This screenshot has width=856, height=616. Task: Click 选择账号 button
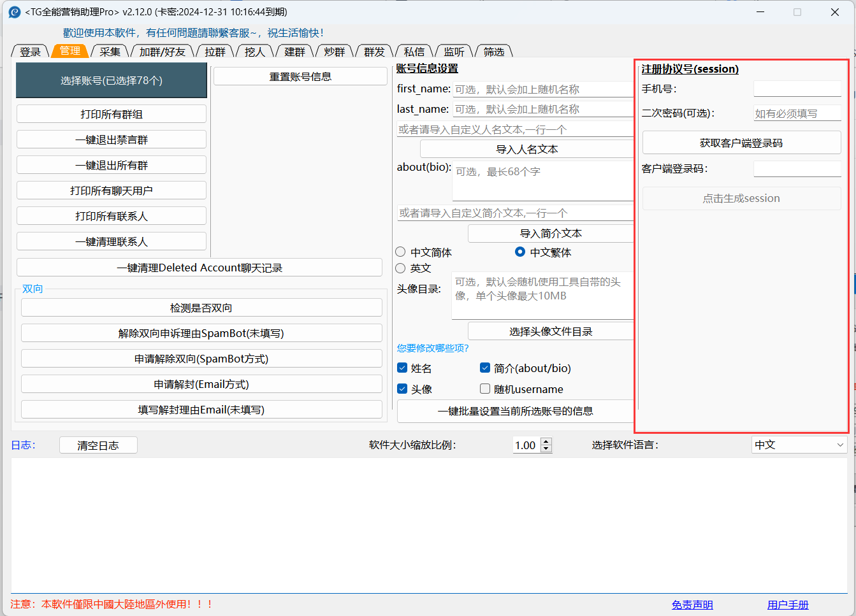[x=112, y=80]
